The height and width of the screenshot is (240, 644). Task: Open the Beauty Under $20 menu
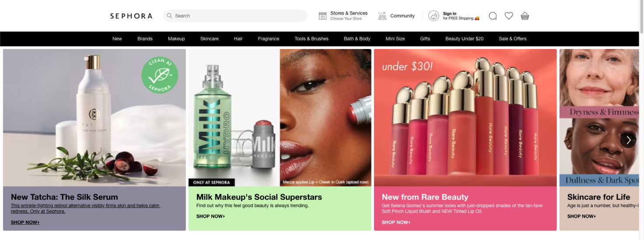coord(464,39)
